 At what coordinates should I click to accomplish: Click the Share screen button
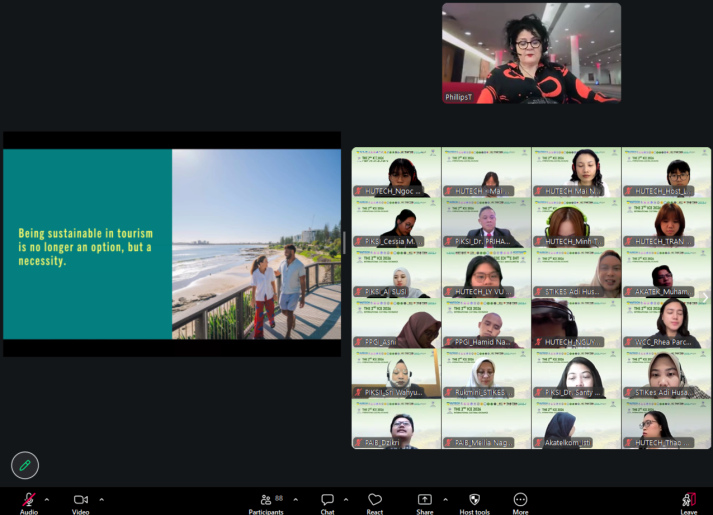pos(425,500)
